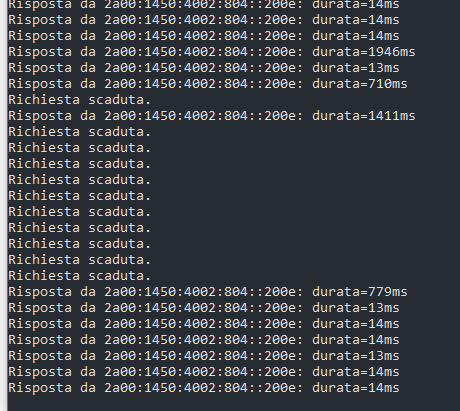
Task: Click the empty terminal area below the last line
Action: click(233, 403)
